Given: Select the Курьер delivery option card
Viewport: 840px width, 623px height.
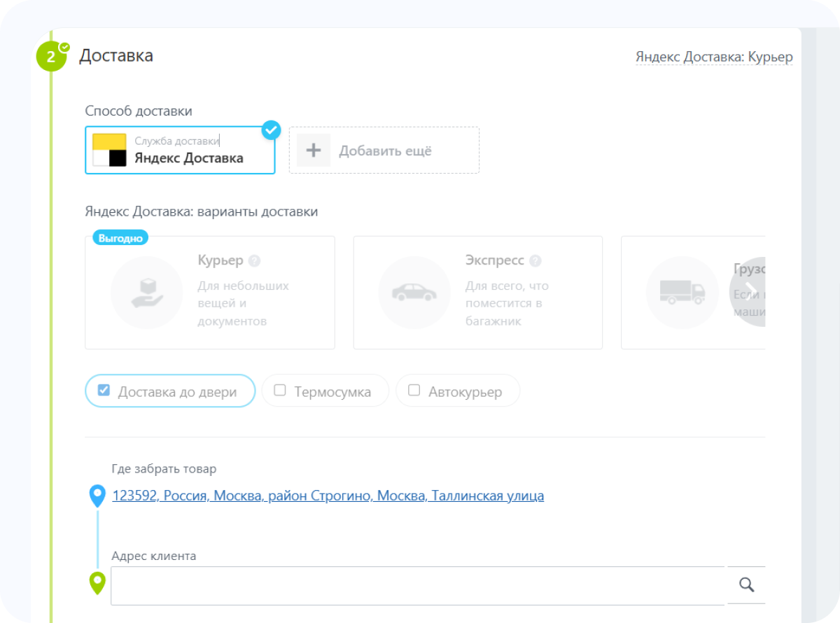Looking at the screenshot, I should (x=210, y=293).
